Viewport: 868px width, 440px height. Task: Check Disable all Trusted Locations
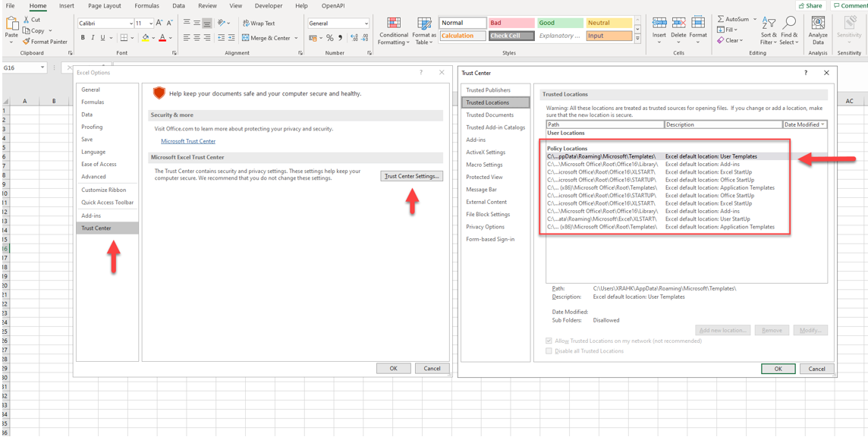point(549,351)
